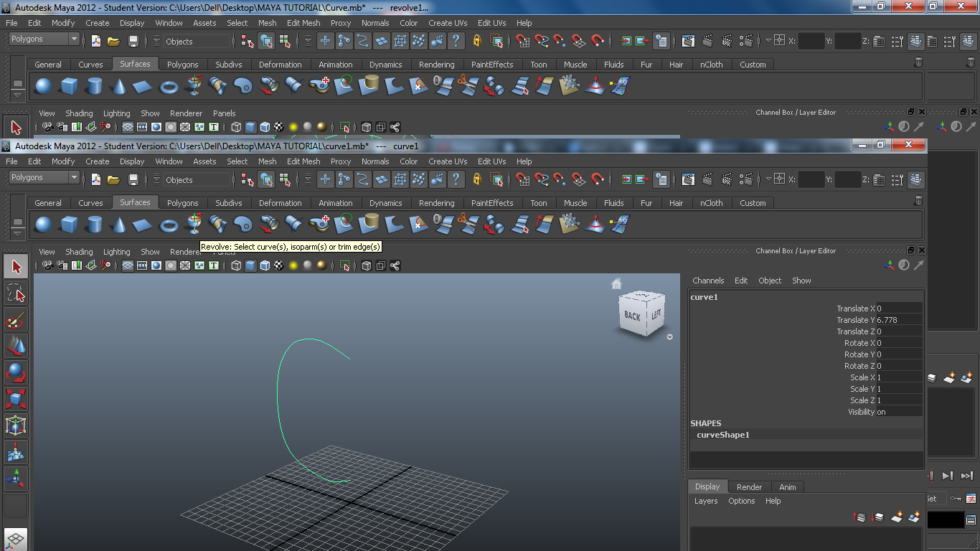
Task: Click NURBS torus icon in curve1 window shelf
Action: point(169,225)
